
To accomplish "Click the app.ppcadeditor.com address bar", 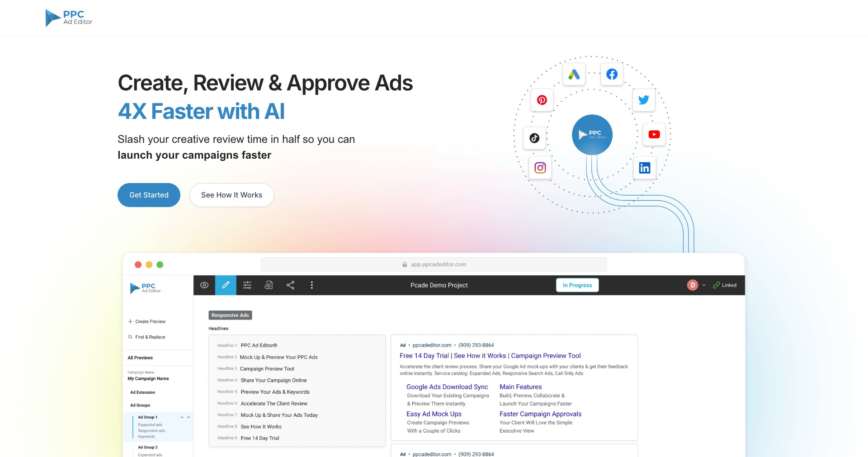I will (434, 264).
